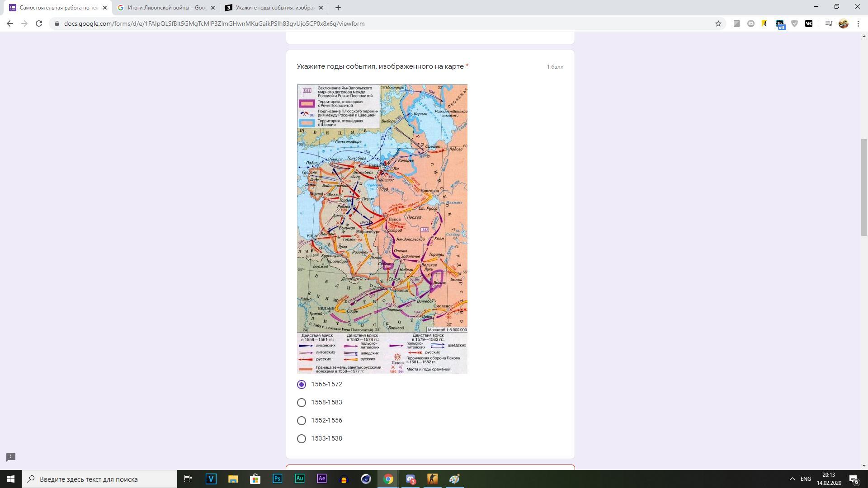The height and width of the screenshot is (488, 868).
Task: Click the Windows taskbar search field
Action: click(x=99, y=479)
